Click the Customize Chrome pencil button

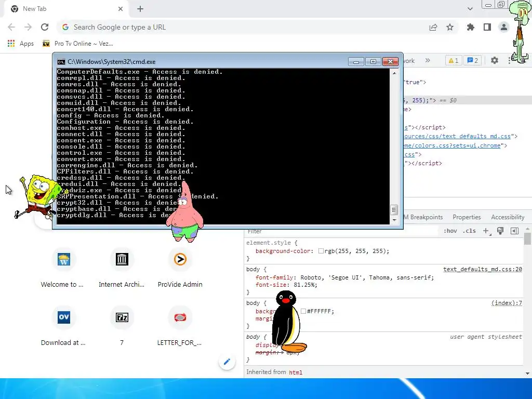pos(227,362)
